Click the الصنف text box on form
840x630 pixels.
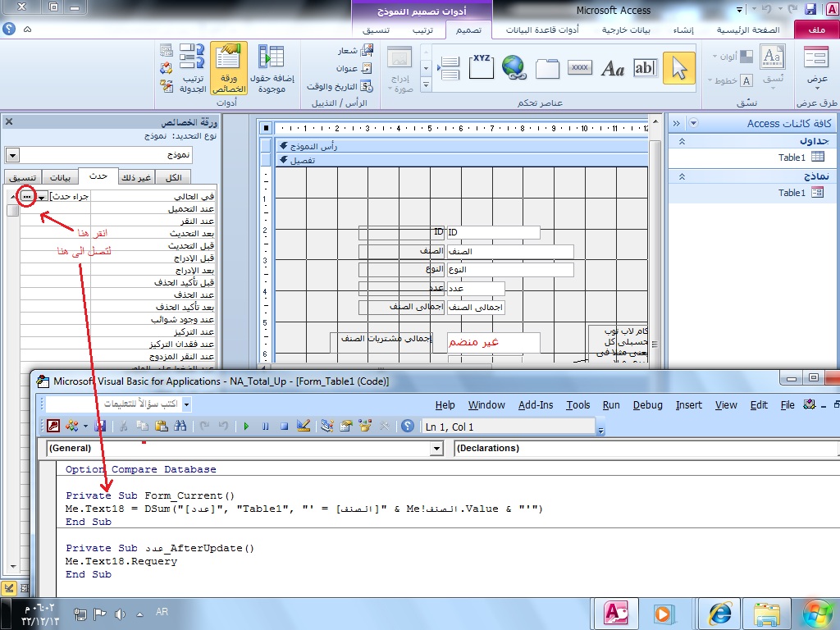(510, 251)
